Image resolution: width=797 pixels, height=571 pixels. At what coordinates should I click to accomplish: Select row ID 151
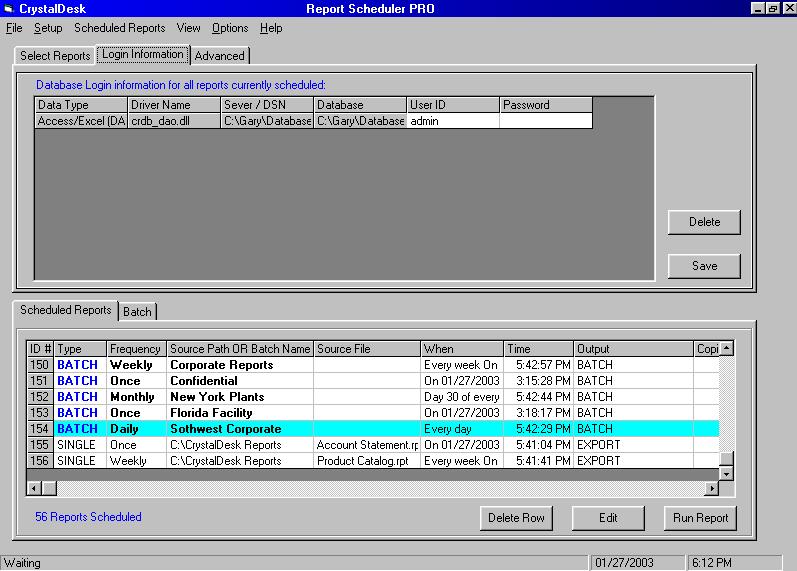40,381
